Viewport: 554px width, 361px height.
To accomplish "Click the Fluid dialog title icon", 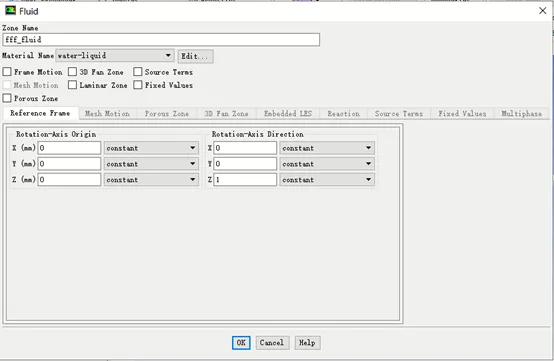I will click(10, 11).
